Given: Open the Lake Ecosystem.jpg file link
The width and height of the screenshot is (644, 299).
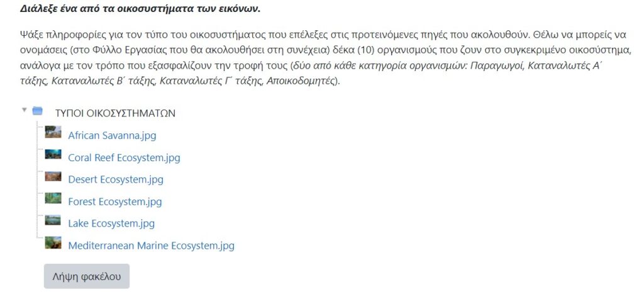Looking at the screenshot, I should tap(111, 223).
